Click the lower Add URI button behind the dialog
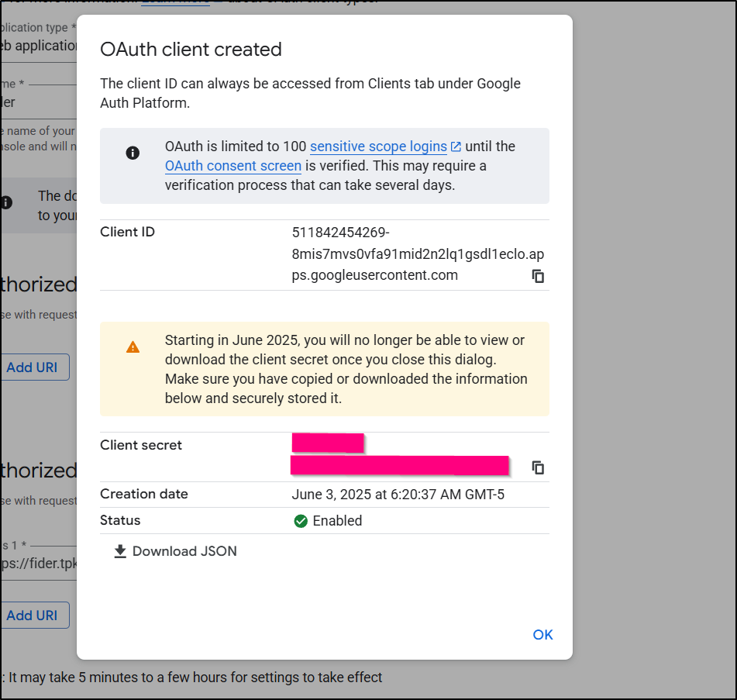Screen dimensions: 737x700 click(x=35, y=616)
